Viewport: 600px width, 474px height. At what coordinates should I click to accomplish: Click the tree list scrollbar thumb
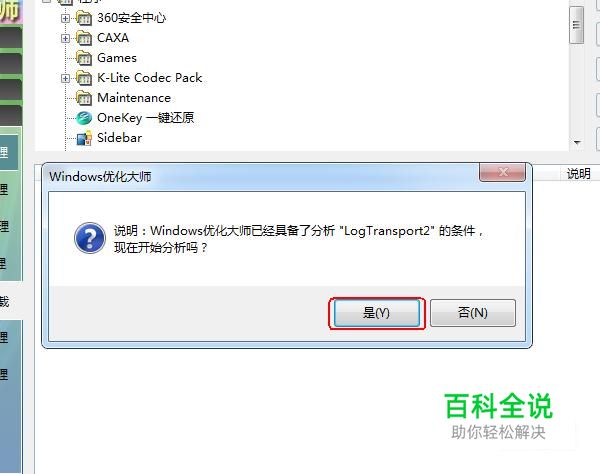click(x=576, y=25)
